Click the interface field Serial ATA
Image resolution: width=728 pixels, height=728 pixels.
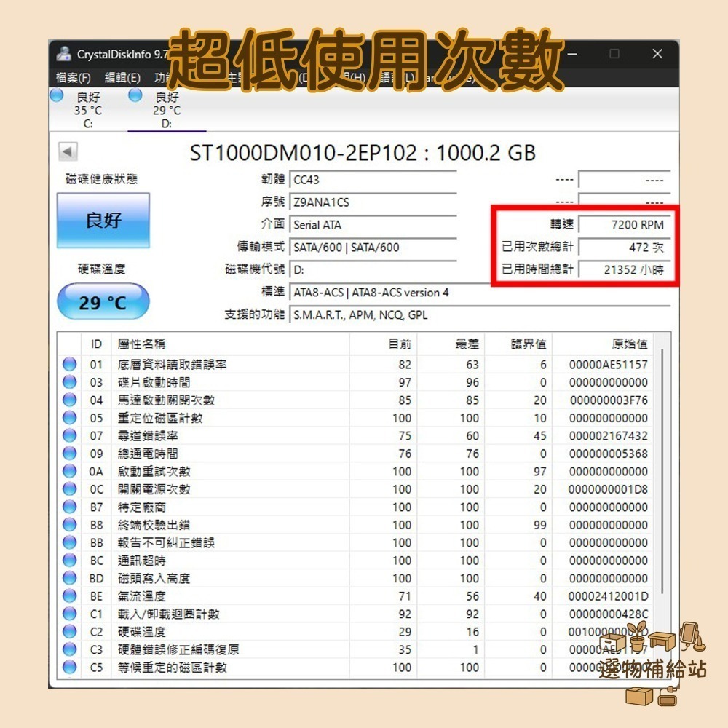[373, 225]
